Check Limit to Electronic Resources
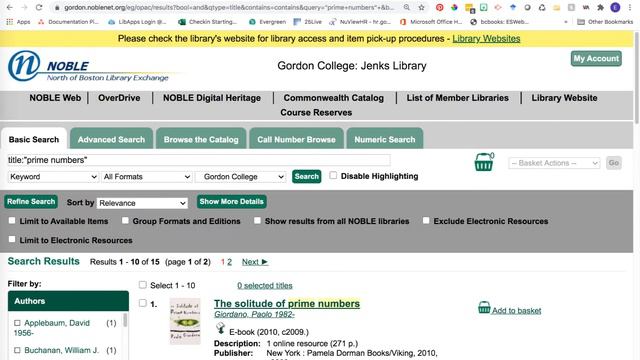The width and height of the screenshot is (640, 360). point(12,239)
